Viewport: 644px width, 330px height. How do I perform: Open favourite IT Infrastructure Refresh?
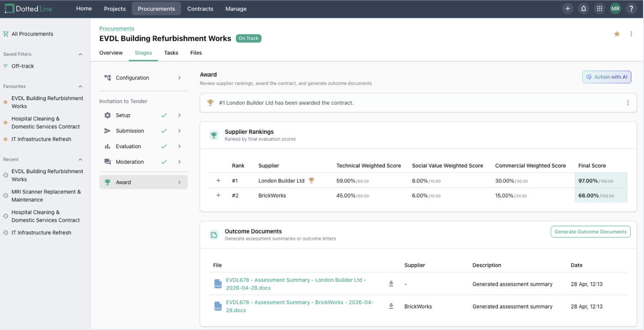pos(41,139)
